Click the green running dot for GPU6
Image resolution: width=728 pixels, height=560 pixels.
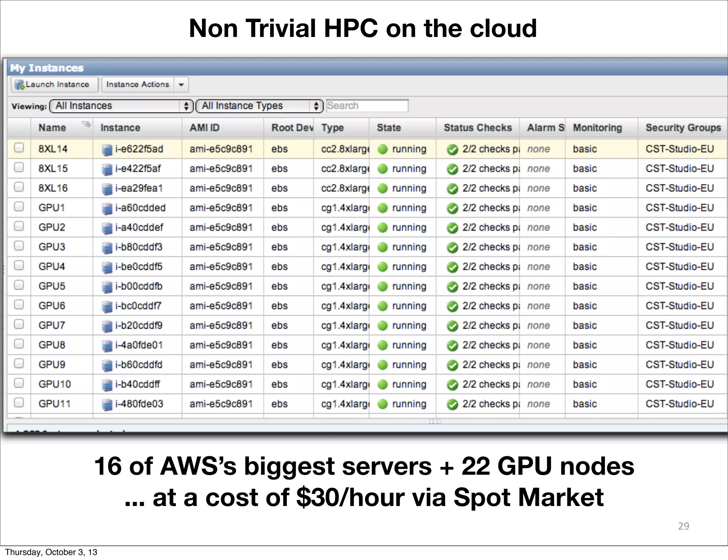pos(382,306)
